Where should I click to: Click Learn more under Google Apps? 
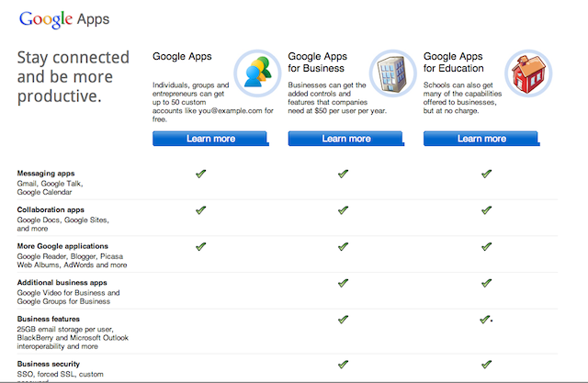210,139
